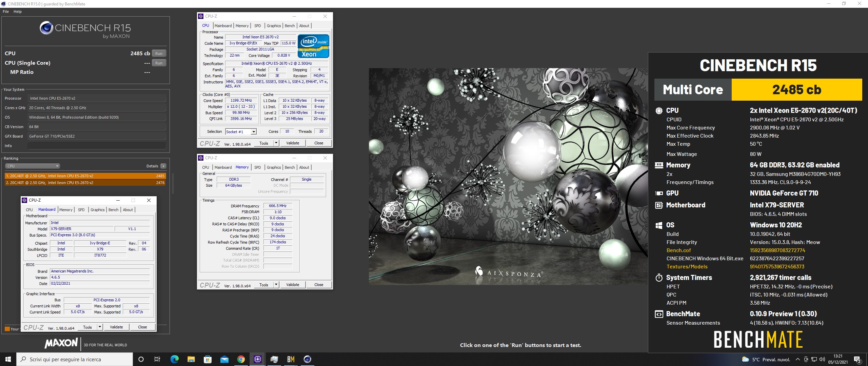The height and width of the screenshot is (366, 868).
Task: Open the notification center icon
Action: (858, 360)
